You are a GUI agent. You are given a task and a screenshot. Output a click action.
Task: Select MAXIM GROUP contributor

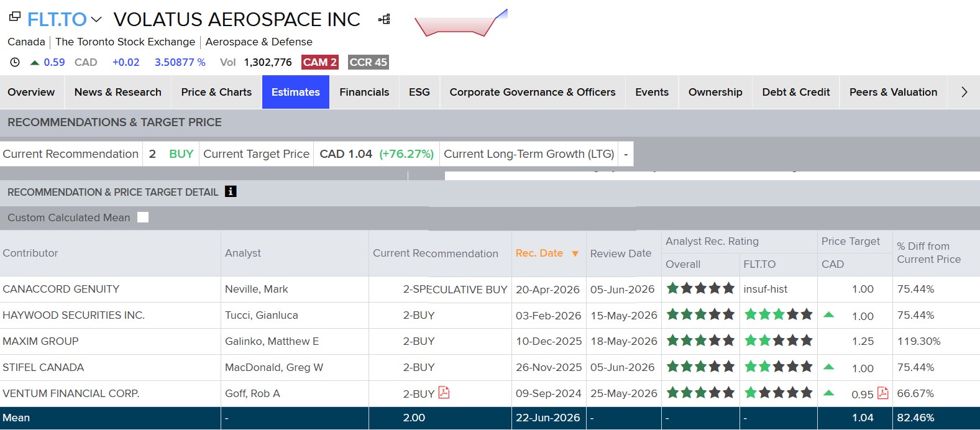click(x=40, y=341)
